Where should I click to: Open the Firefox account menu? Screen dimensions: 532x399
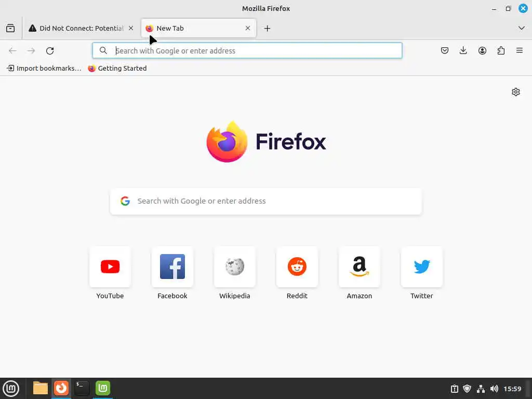(x=482, y=50)
